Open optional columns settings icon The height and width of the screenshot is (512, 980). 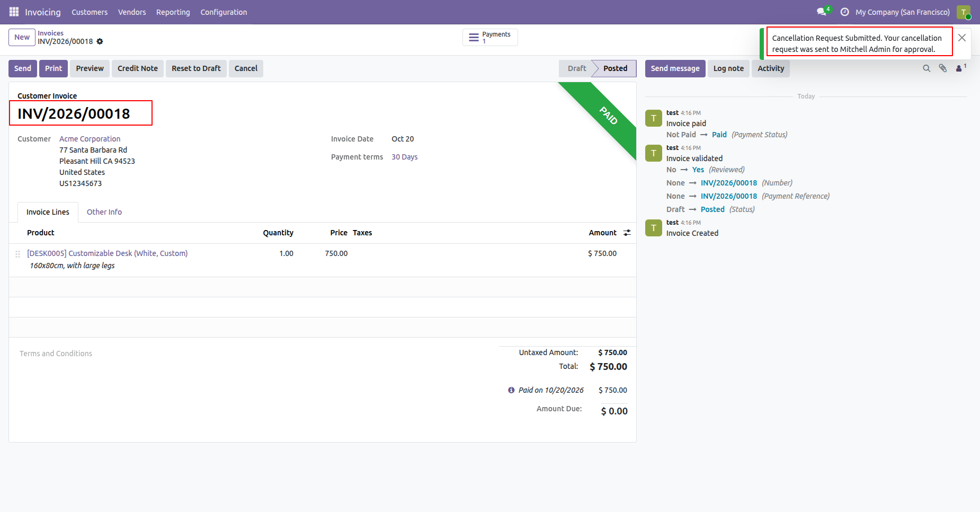tap(627, 233)
